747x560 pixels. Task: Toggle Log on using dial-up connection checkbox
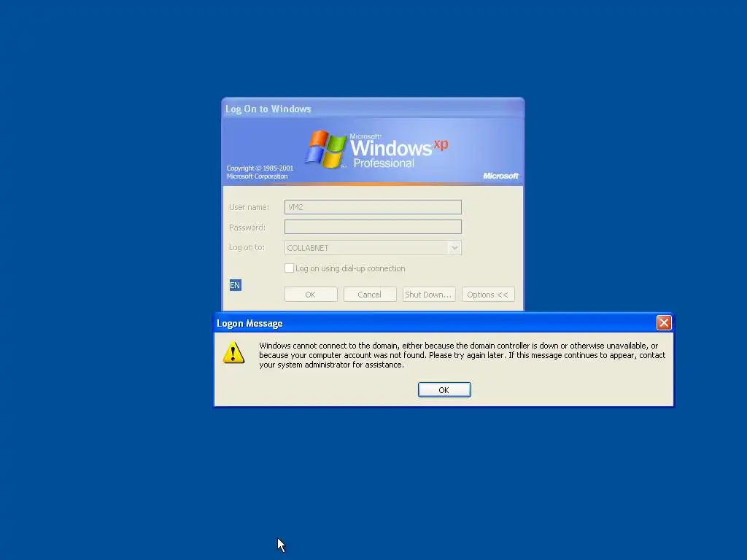[x=289, y=268]
